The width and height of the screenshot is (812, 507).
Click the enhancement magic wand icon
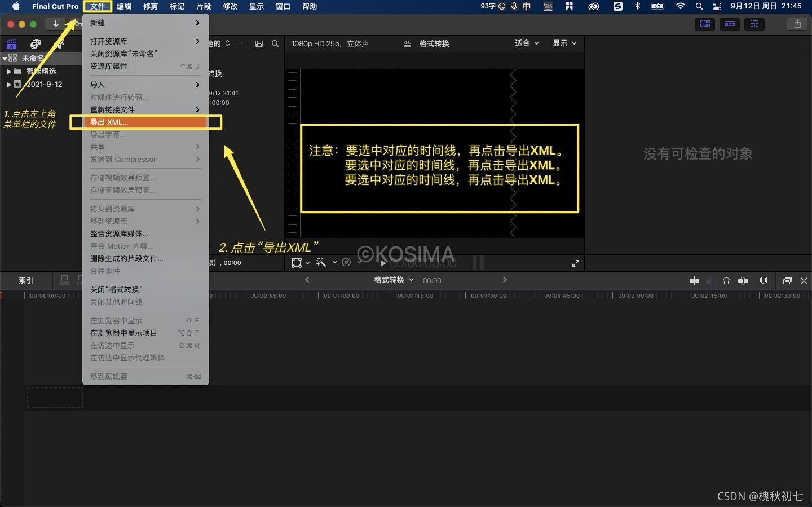tap(321, 262)
